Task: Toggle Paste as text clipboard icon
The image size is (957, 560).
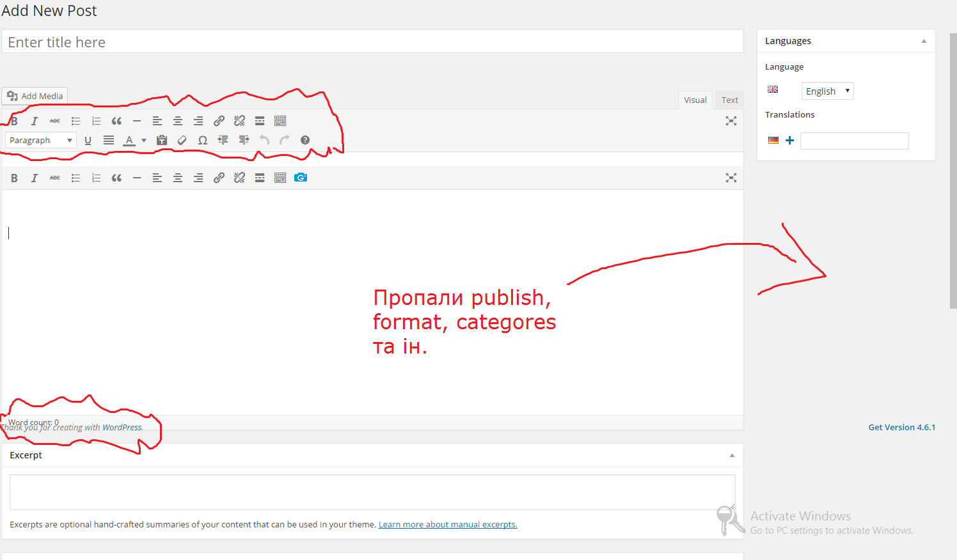Action: 162,141
